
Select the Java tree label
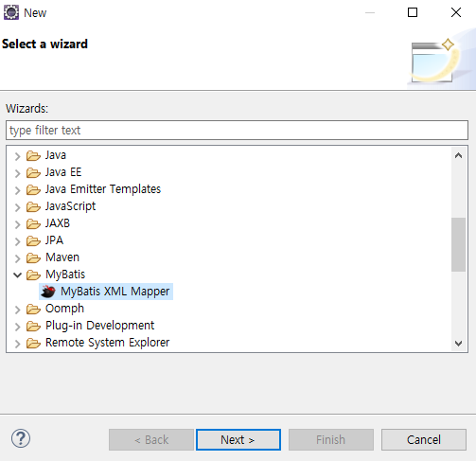pyautogui.click(x=56, y=155)
